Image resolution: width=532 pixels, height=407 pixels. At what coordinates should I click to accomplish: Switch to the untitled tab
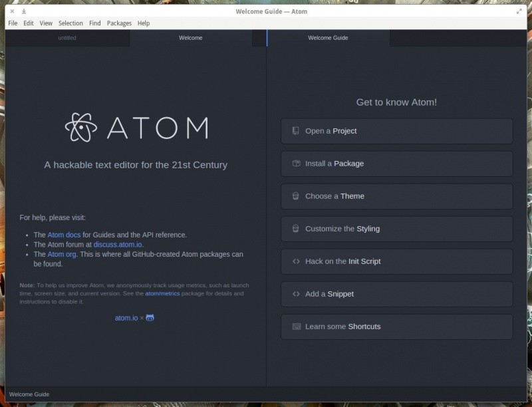[x=67, y=38]
